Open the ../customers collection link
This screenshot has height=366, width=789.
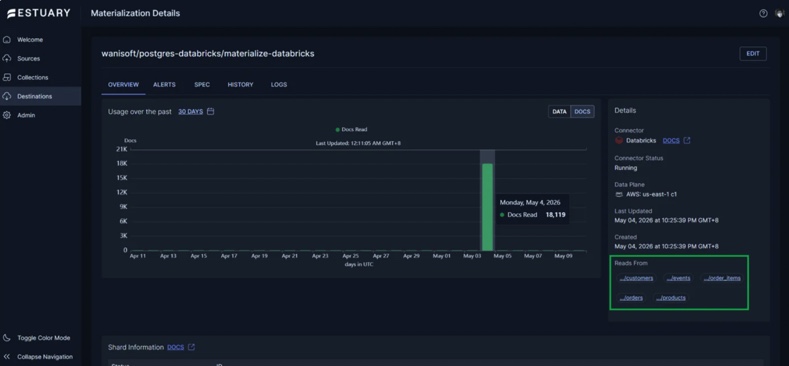click(637, 278)
